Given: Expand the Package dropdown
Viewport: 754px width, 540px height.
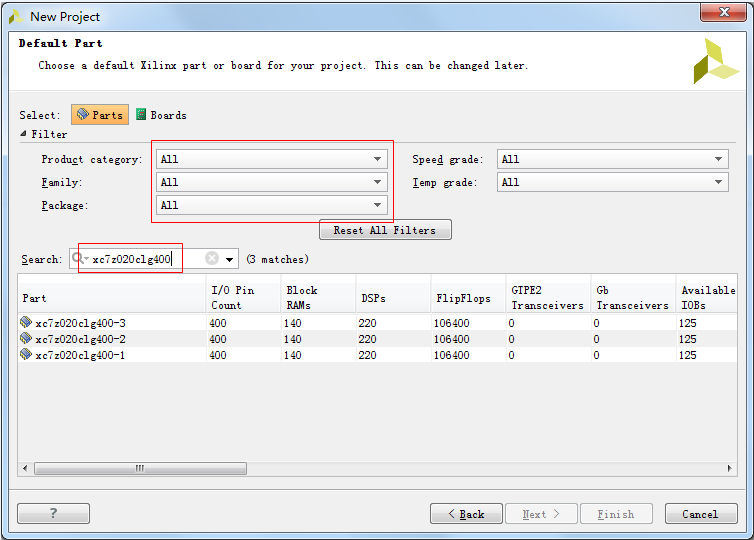Looking at the screenshot, I should tap(270, 205).
